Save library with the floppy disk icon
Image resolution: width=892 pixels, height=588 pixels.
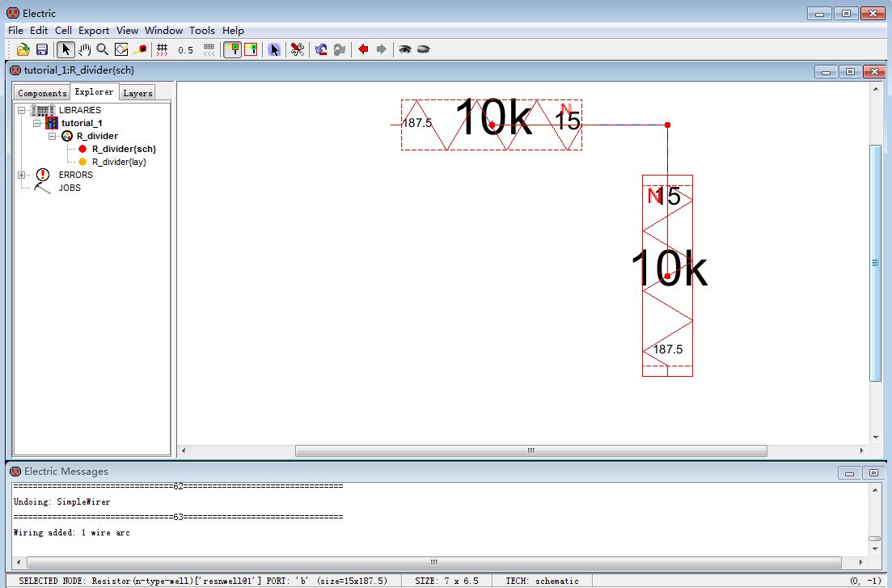coord(42,49)
